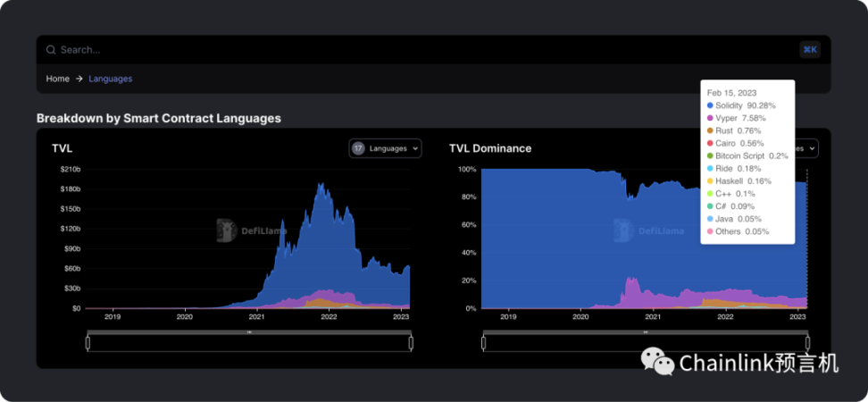Viewport: 868px width, 402px height.
Task: Click the Rust orange dot in the tooltip
Action: (x=710, y=130)
